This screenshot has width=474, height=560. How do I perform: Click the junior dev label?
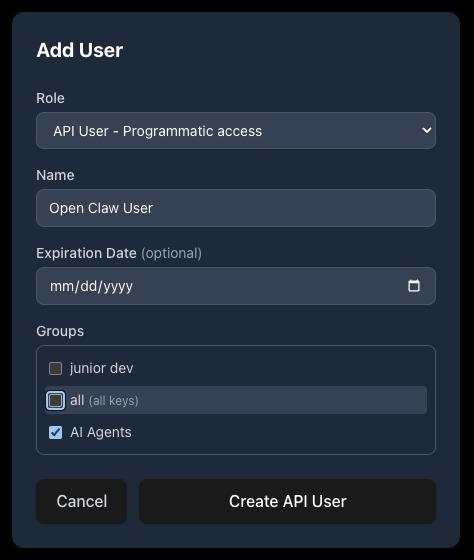(x=102, y=368)
